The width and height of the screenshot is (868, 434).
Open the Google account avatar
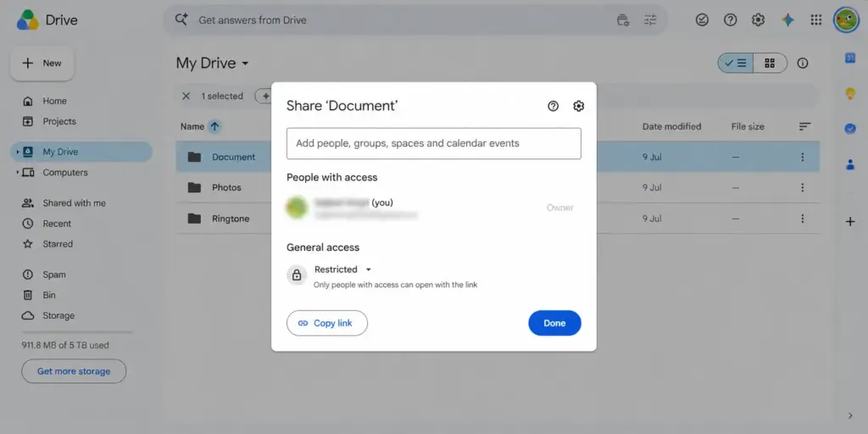[x=846, y=20]
